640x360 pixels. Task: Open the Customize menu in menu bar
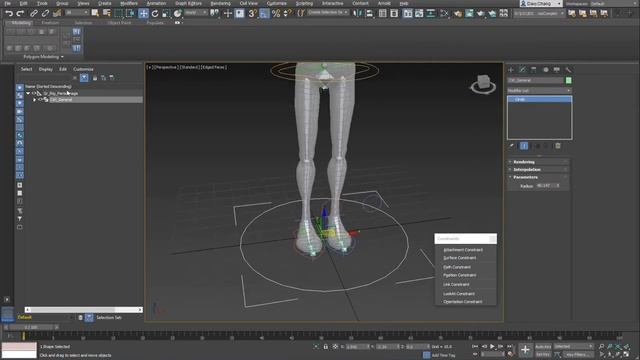click(x=277, y=3)
